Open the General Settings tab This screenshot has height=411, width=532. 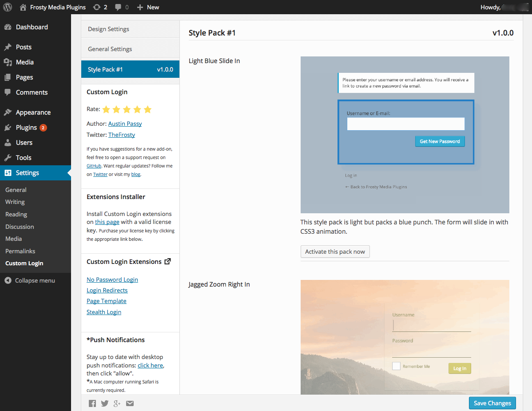click(130, 49)
